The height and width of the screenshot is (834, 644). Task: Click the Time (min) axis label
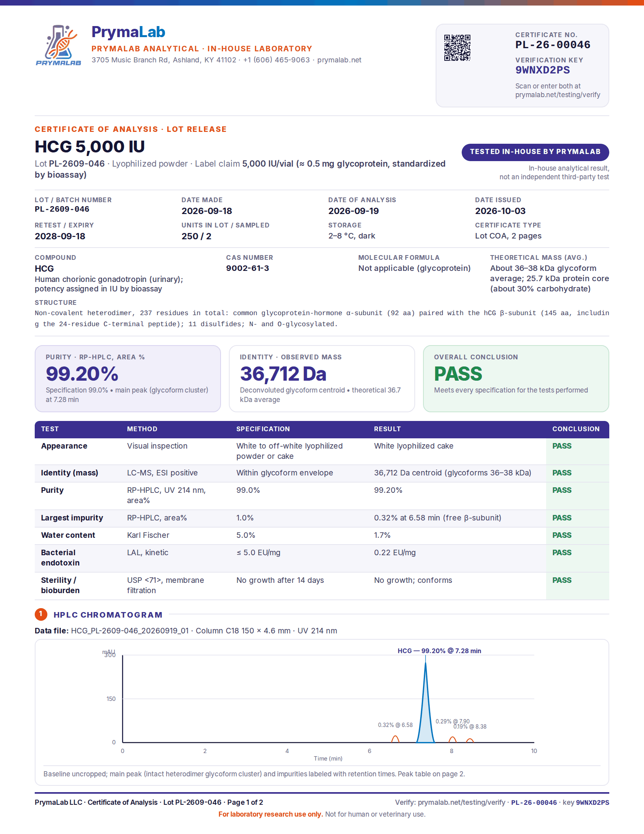click(328, 759)
